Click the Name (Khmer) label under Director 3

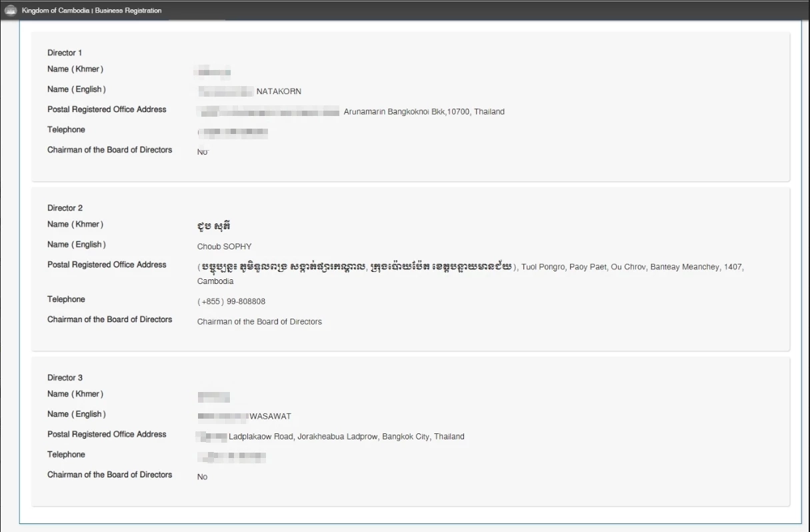pos(75,394)
